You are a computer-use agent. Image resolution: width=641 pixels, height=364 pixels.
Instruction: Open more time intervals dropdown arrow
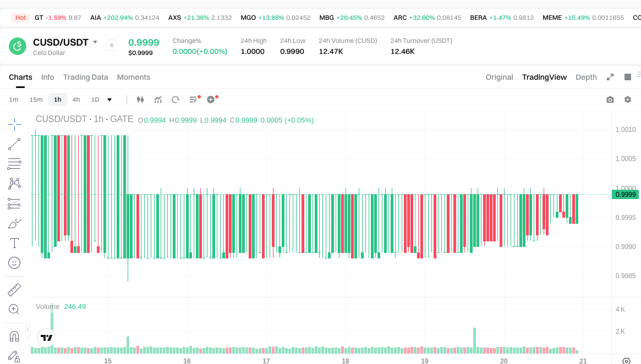(109, 100)
